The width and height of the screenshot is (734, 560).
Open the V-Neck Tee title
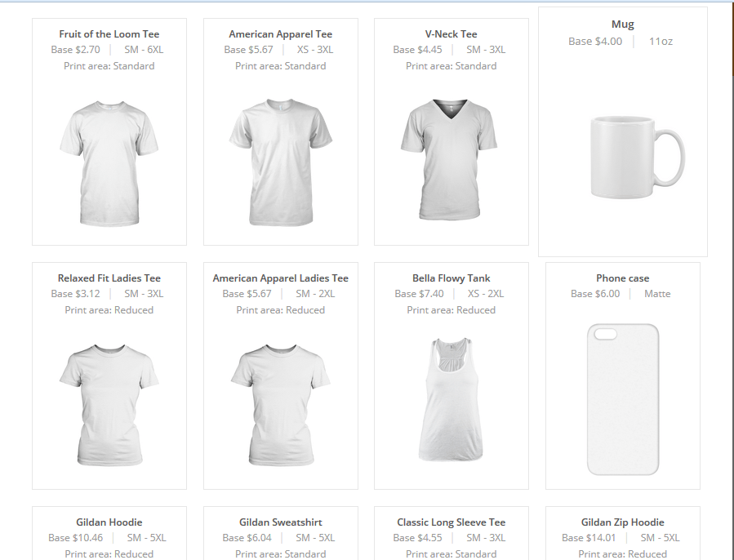(x=452, y=34)
